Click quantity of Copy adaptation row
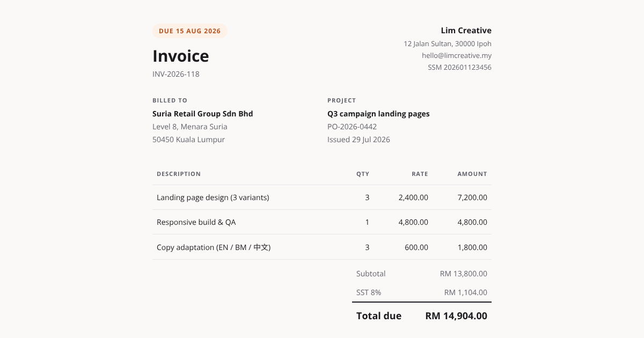The width and height of the screenshot is (644, 338). click(367, 247)
